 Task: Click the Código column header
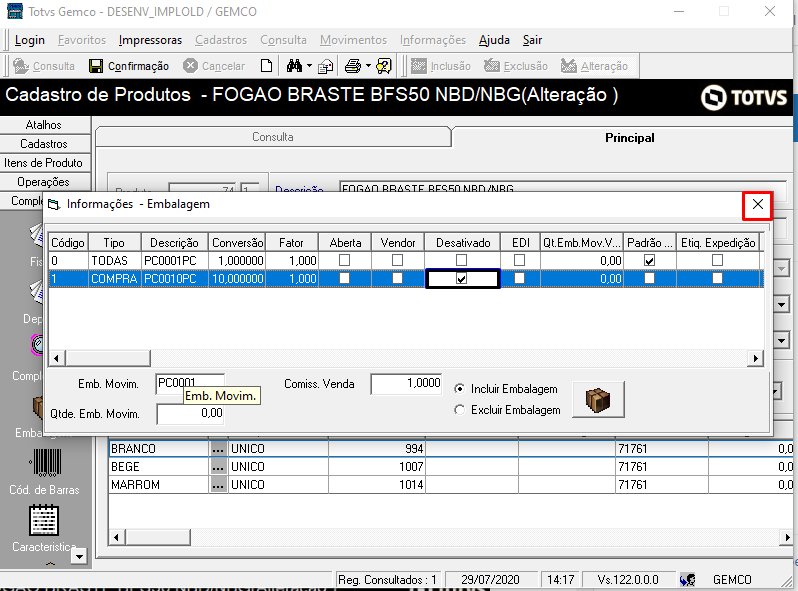coord(68,243)
